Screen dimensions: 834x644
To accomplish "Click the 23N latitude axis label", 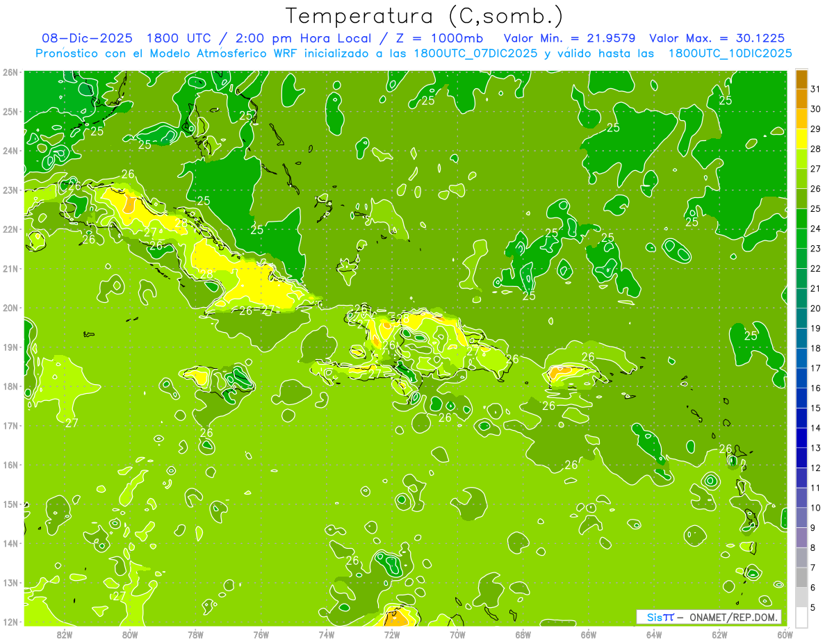I will (10, 190).
